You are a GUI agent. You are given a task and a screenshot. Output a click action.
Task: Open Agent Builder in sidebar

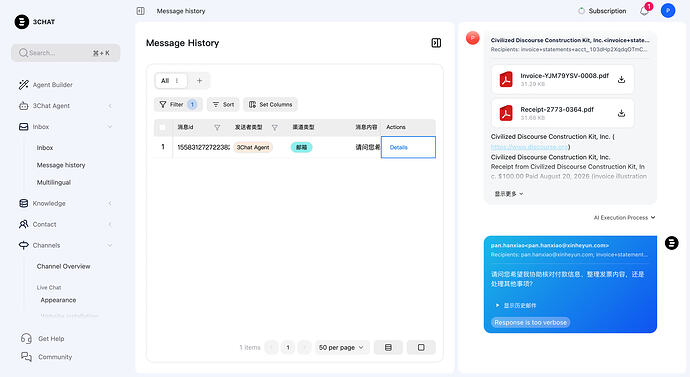52,84
